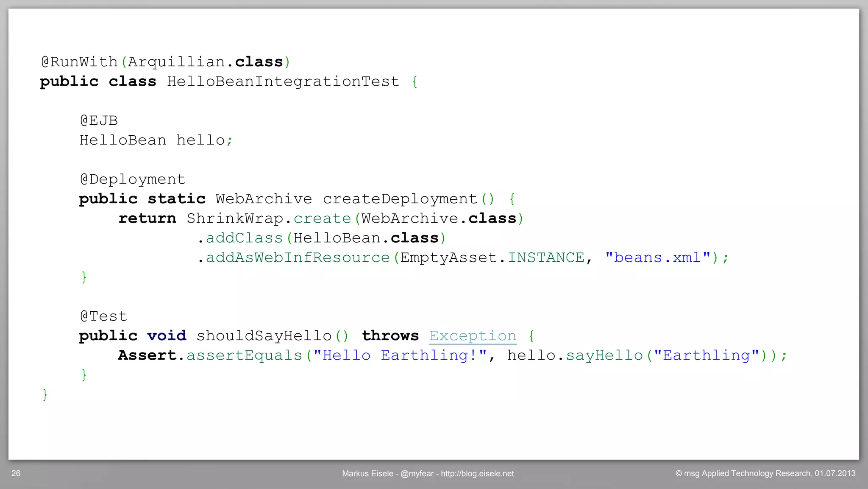Image resolution: width=868 pixels, height=489 pixels.
Task: Click the msg Applied Technology Research copyright
Action: (x=765, y=473)
